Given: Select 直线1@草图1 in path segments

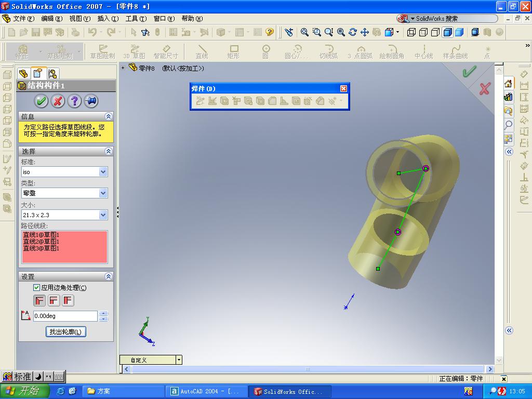Looking at the screenshot, I should [41, 235].
